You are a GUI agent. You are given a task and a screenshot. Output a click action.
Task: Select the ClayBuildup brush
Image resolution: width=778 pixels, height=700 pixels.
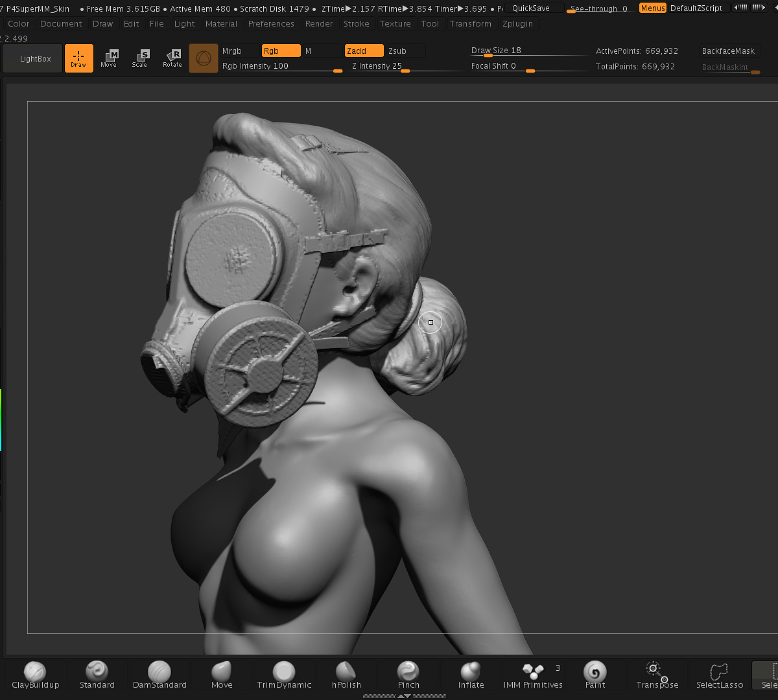(x=35, y=675)
